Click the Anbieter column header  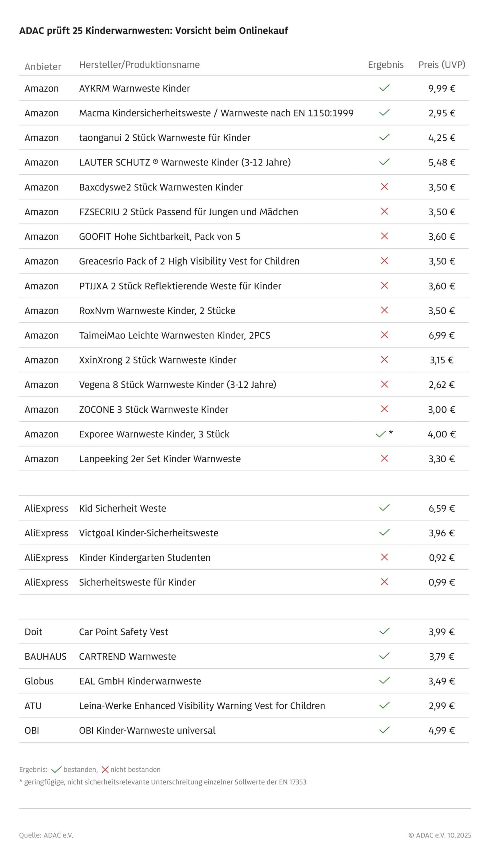(43, 67)
